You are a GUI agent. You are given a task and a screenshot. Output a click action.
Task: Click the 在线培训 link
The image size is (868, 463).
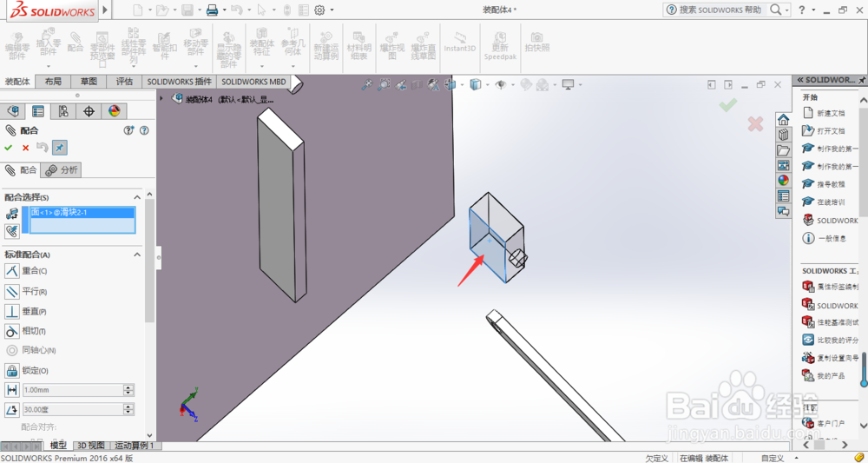coord(831,202)
